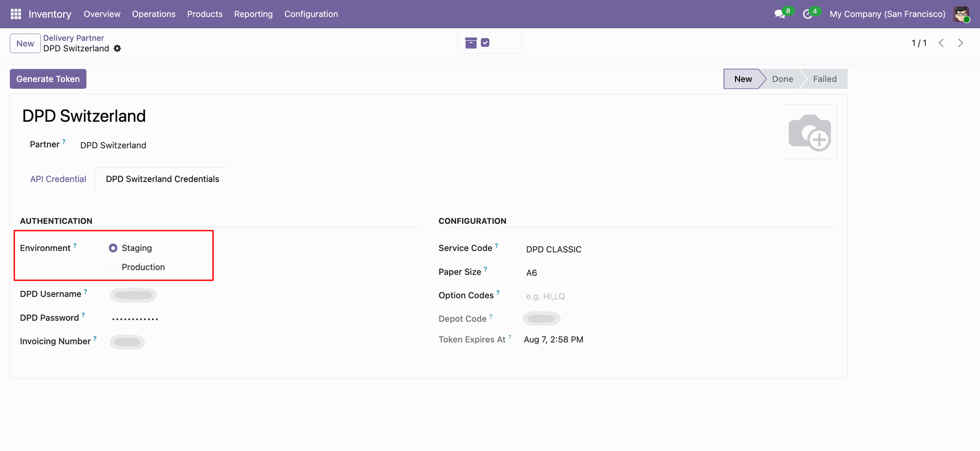Switch to the API Credential tab

tap(58, 179)
